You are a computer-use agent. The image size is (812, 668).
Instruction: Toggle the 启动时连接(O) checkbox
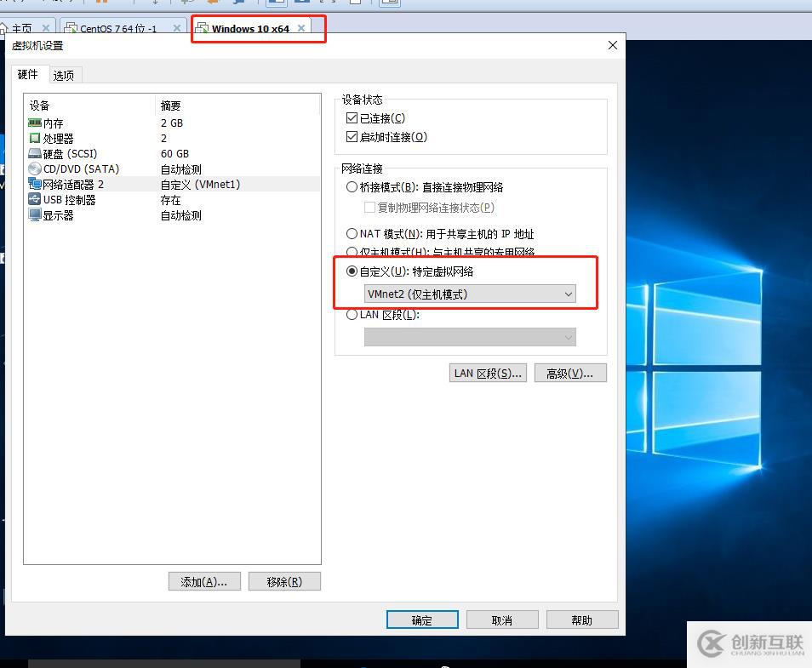click(x=352, y=137)
